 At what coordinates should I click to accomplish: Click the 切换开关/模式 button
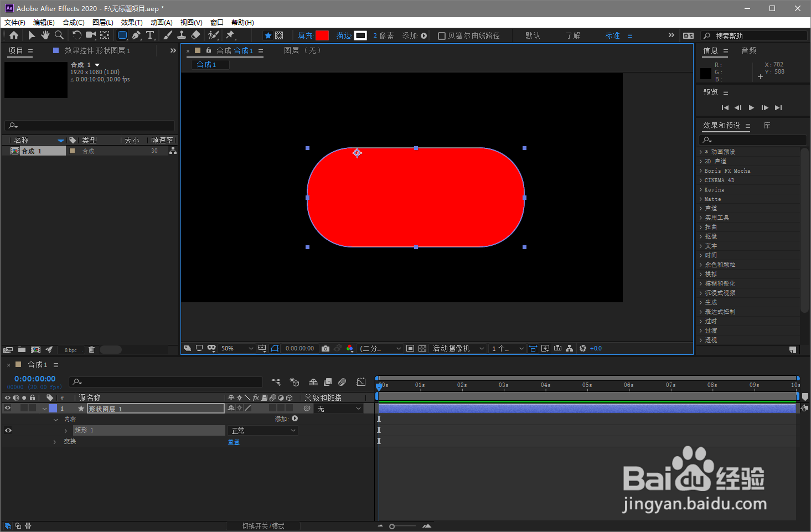pos(263,526)
